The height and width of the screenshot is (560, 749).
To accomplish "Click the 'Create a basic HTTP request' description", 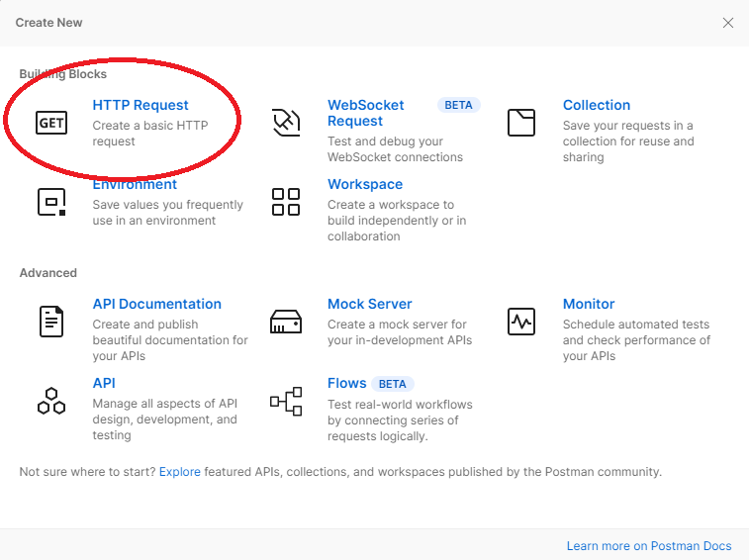I will click(150, 134).
